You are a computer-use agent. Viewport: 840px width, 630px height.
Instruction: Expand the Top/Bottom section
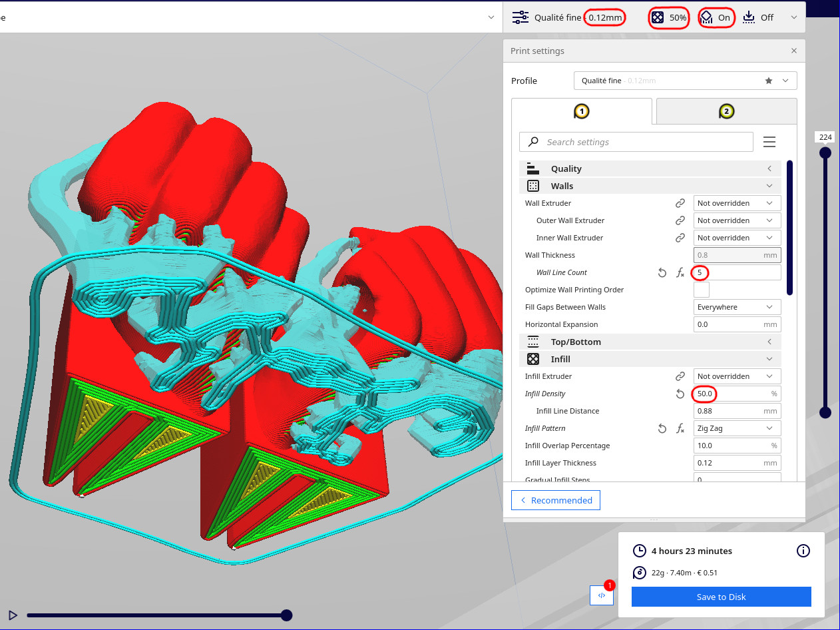pyautogui.click(x=769, y=342)
